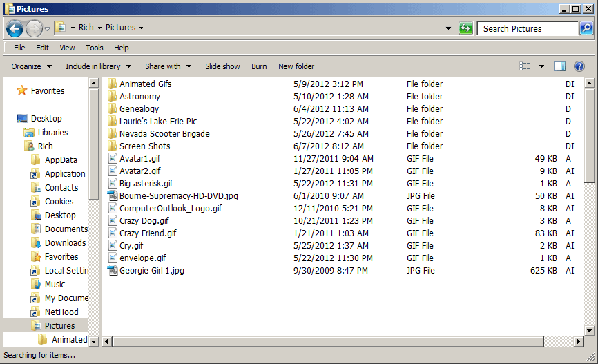Select the Georgie Girl 1.jpg file icon
The width and height of the screenshot is (598, 364).
pyautogui.click(x=113, y=271)
